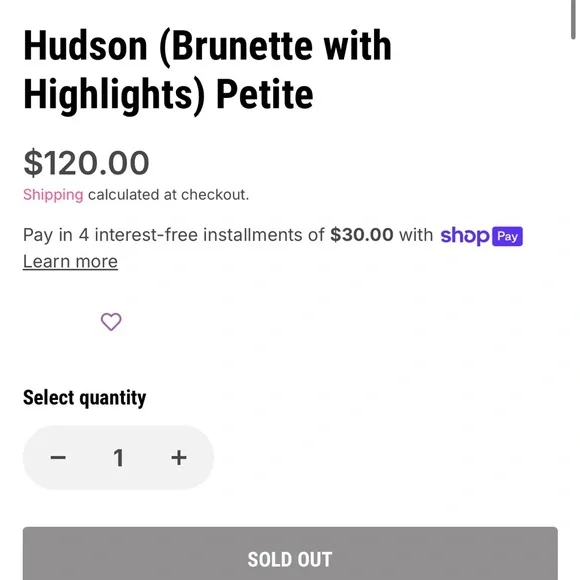Focus the quantity value field showing 1

click(x=118, y=458)
